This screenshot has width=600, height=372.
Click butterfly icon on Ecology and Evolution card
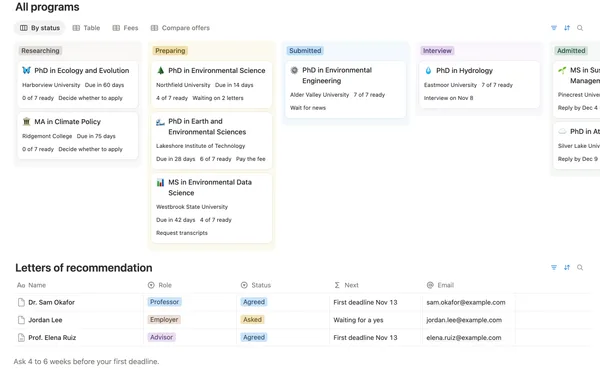(26, 70)
